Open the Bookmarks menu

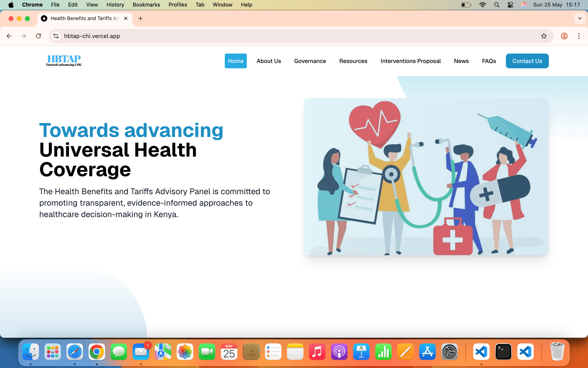pyautogui.click(x=146, y=5)
